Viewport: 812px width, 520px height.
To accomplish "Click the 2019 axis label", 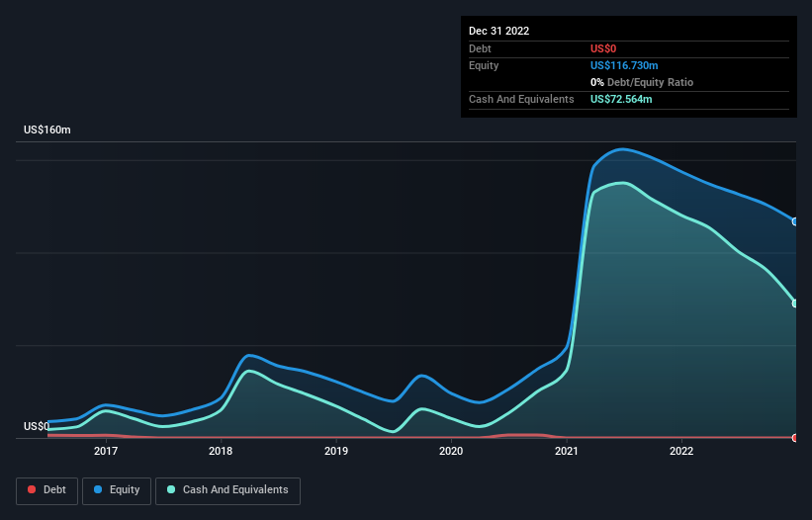I will click(336, 451).
